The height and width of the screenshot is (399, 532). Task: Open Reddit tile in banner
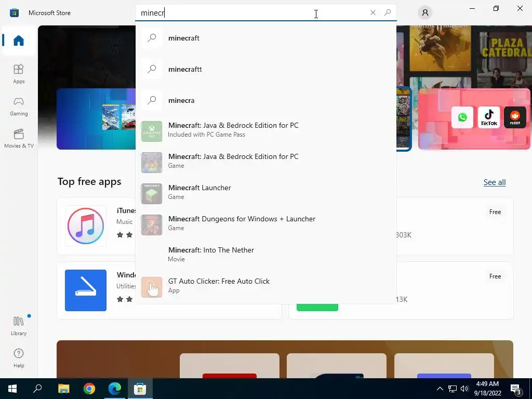click(x=515, y=117)
